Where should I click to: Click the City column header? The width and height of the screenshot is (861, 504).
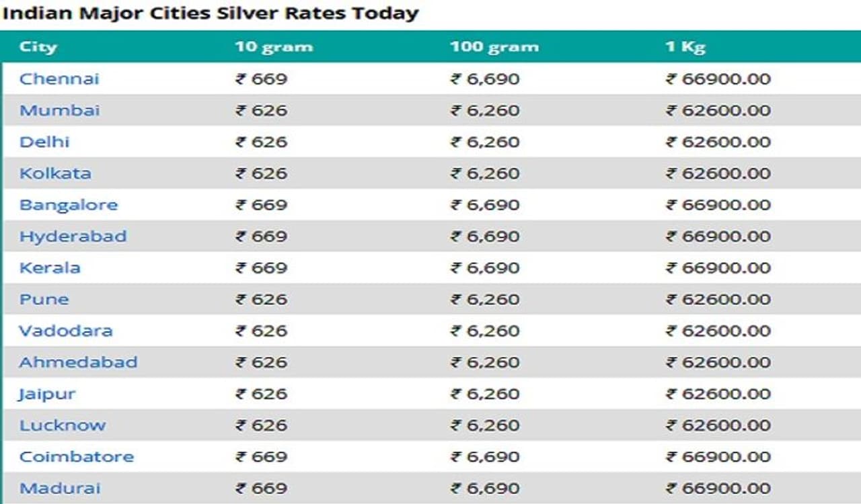pyautogui.click(x=38, y=47)
